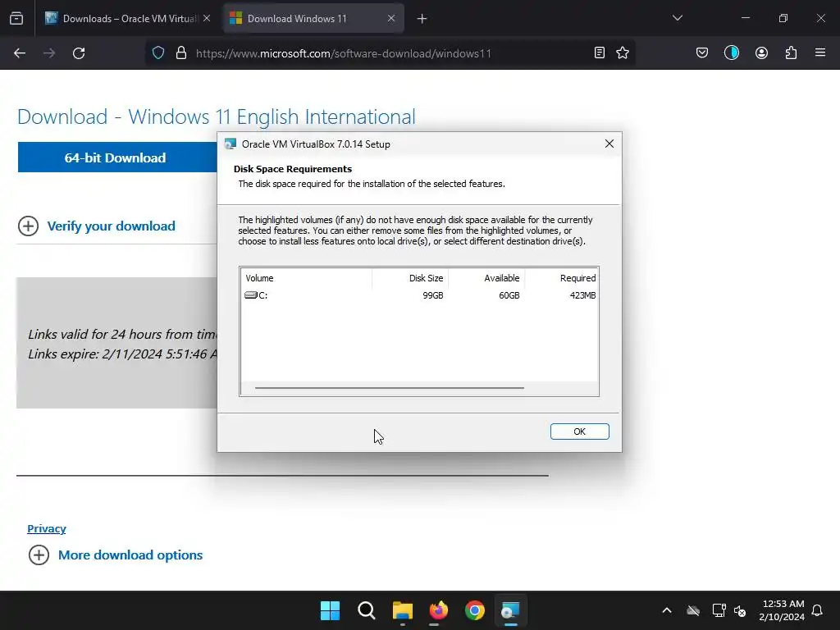The image size is (840, 630).
Task: Click the Disk Size column header
Action: (x=410, y=278)
